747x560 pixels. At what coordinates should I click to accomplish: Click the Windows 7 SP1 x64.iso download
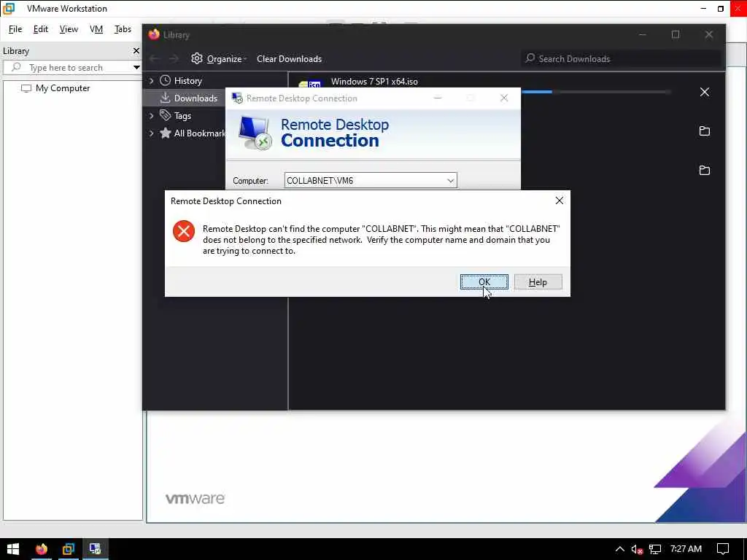click(374, 82)
